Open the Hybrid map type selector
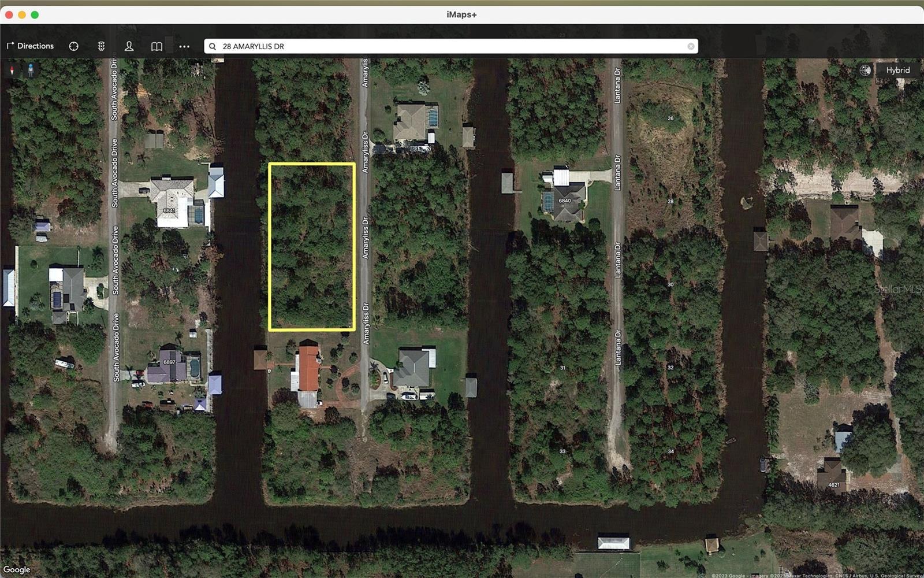The height and width of the screenshot is (578, 924). tap(898, 70)
